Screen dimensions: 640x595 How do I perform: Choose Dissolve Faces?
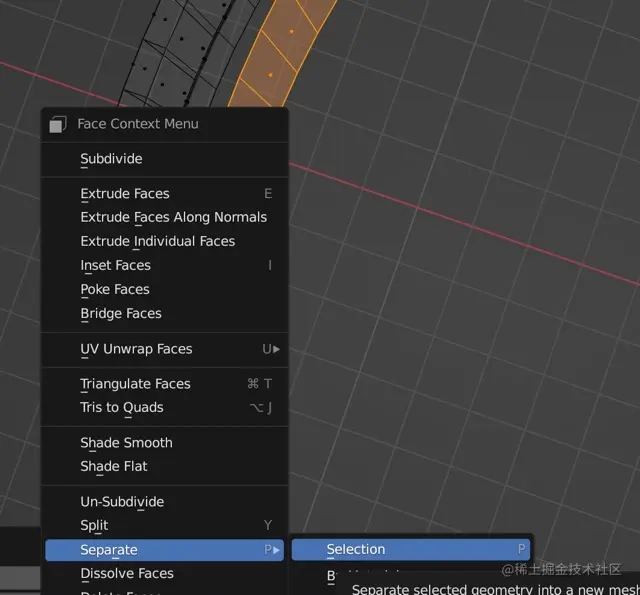coord(164,573)
